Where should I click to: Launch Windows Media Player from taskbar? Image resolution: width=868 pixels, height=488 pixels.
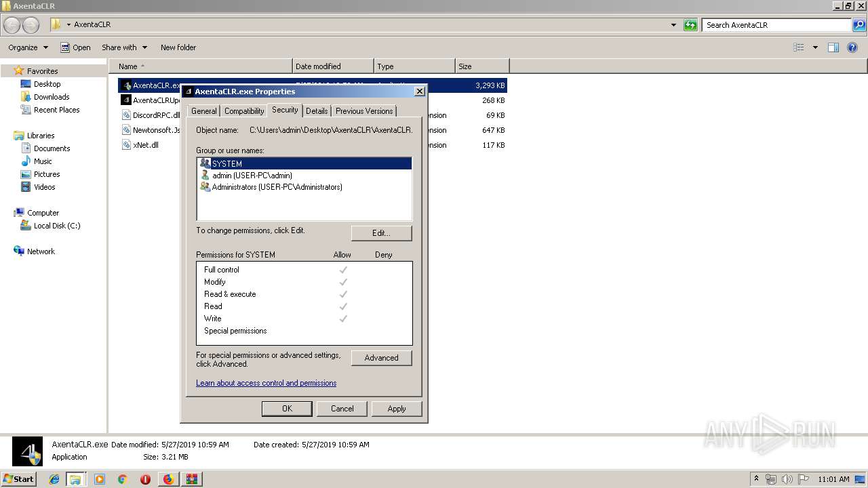pos(100,479)
